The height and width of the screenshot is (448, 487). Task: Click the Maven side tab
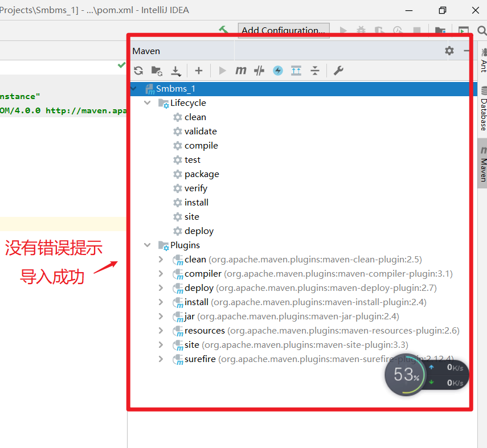(x=482, y=163)
